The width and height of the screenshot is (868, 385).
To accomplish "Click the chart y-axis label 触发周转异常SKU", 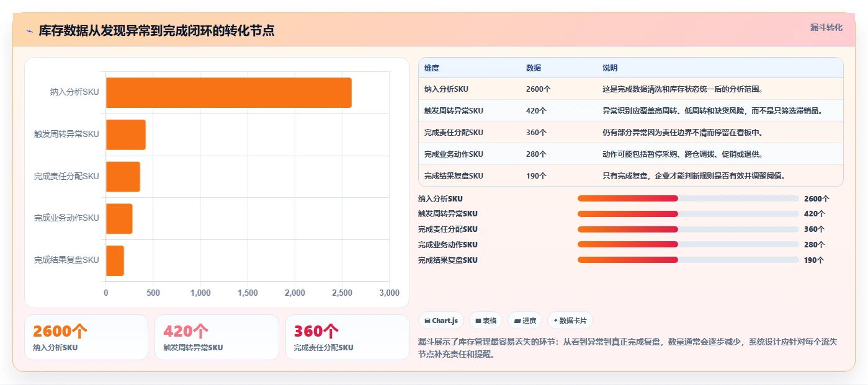I will [x=66, y=135].
